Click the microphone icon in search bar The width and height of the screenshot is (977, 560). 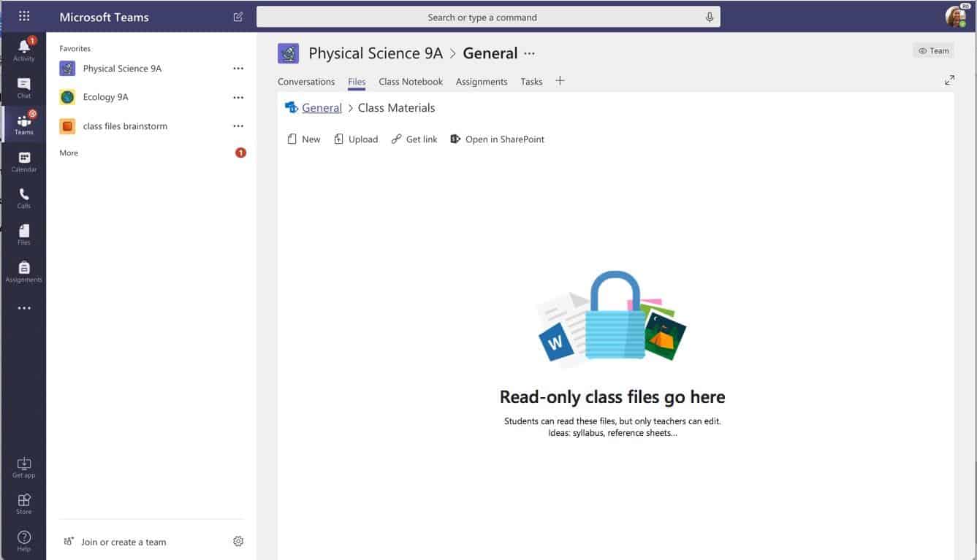709,18
